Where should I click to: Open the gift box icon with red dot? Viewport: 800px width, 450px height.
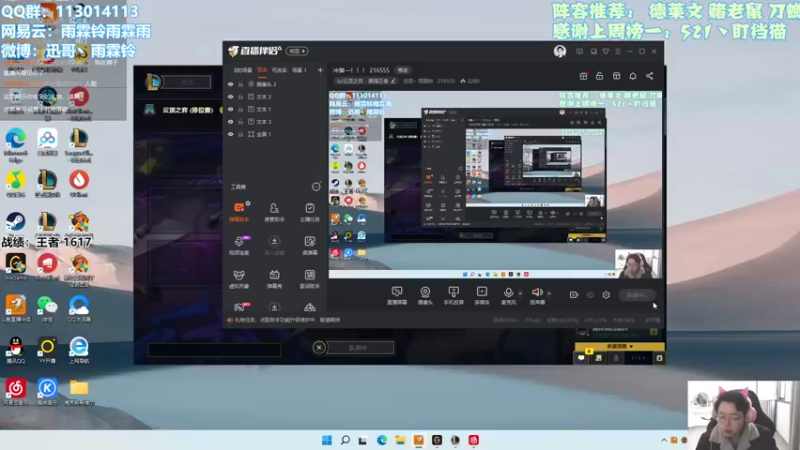point(583,76)
